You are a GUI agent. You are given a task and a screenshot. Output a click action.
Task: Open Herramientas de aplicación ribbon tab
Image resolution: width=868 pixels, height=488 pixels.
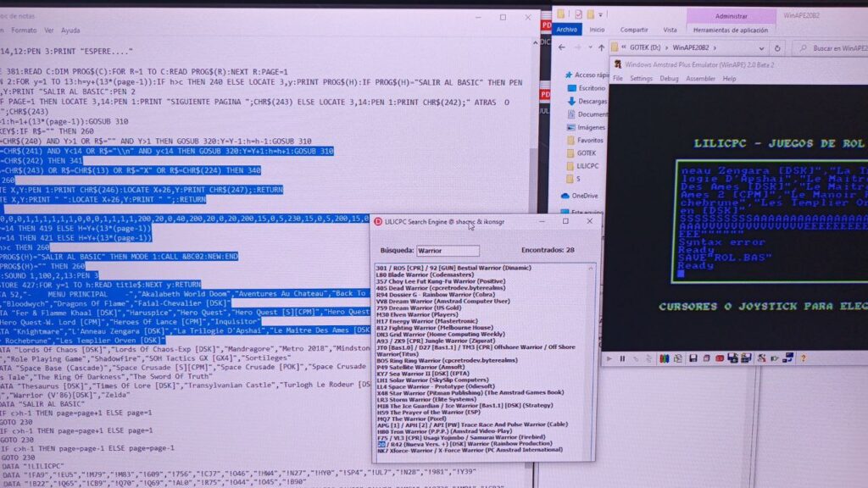(730, 30)
